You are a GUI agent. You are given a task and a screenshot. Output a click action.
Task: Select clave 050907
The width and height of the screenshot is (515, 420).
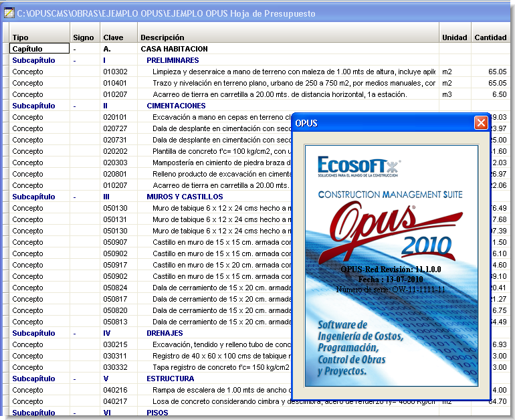click(115, 242)
